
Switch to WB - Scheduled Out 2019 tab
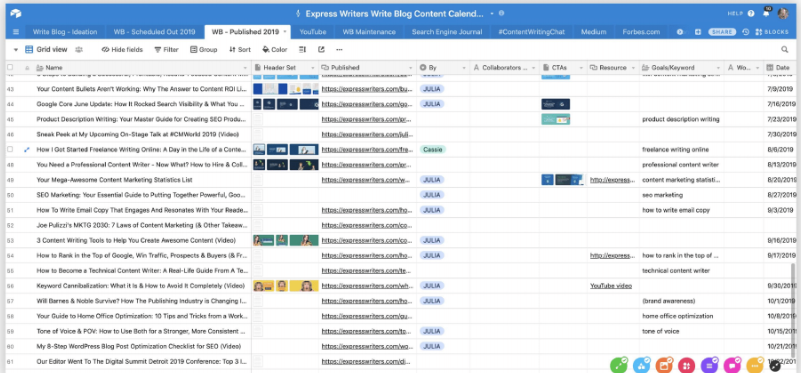pyautogui.click(x=154, y=32)
